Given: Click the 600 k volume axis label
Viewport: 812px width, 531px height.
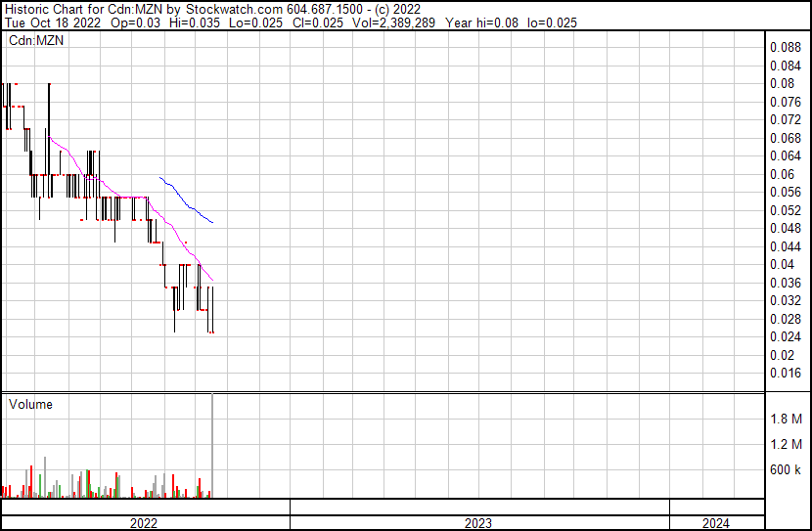Looking at the screenshot, I should 786,470.
